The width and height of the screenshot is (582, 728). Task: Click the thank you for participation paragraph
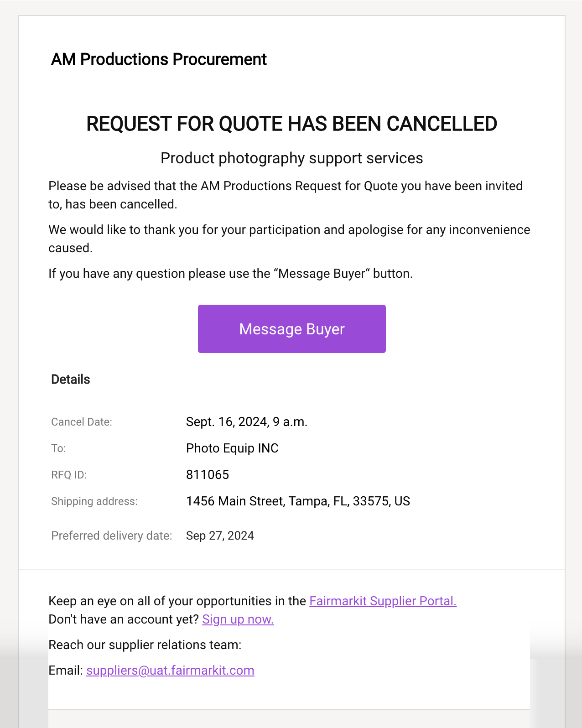(x=289, y=239)
